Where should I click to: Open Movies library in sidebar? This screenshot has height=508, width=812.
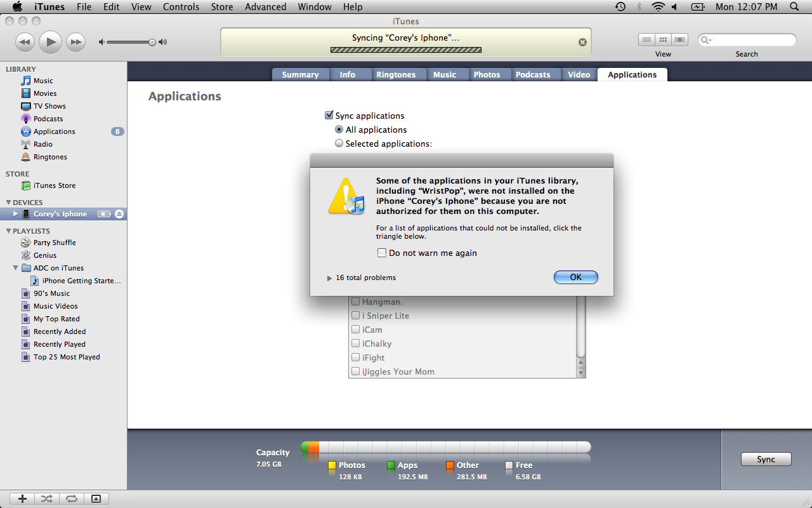[x=45, y=93]
